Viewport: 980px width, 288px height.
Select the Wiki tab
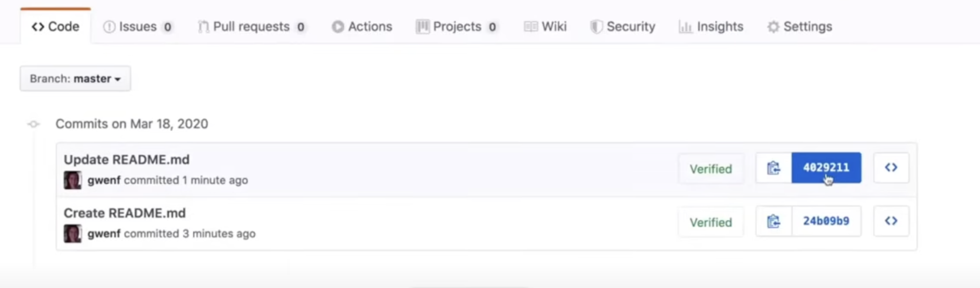coord(545,26)
